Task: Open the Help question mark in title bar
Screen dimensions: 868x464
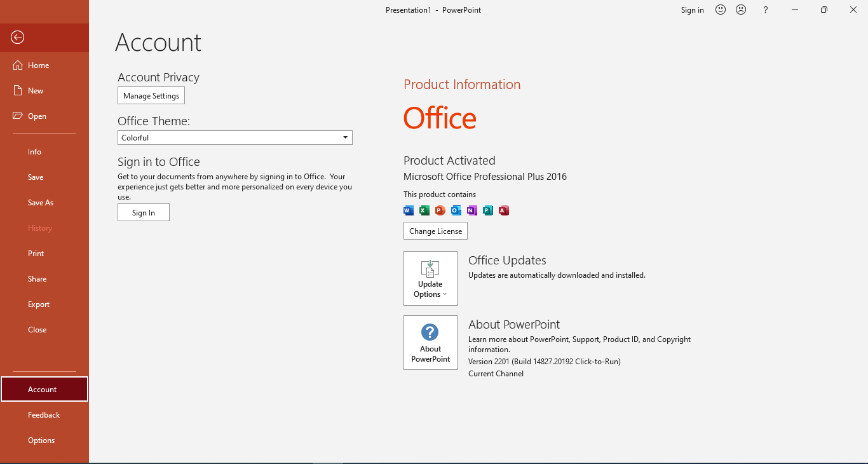Action: (766, 10)
